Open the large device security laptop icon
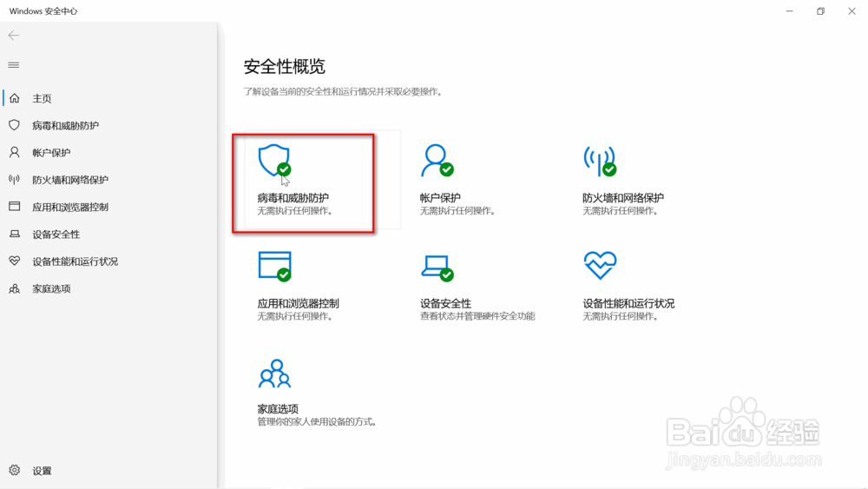Image resolution: width=868 pixels, height=489 pixels. 437,268
